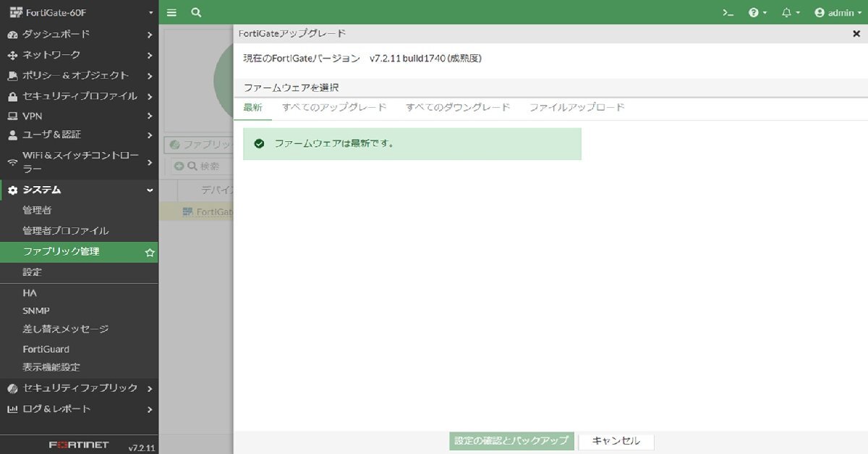Open the help question mark menu
This screenshot has width=868, height=454.
pos(757,12)
